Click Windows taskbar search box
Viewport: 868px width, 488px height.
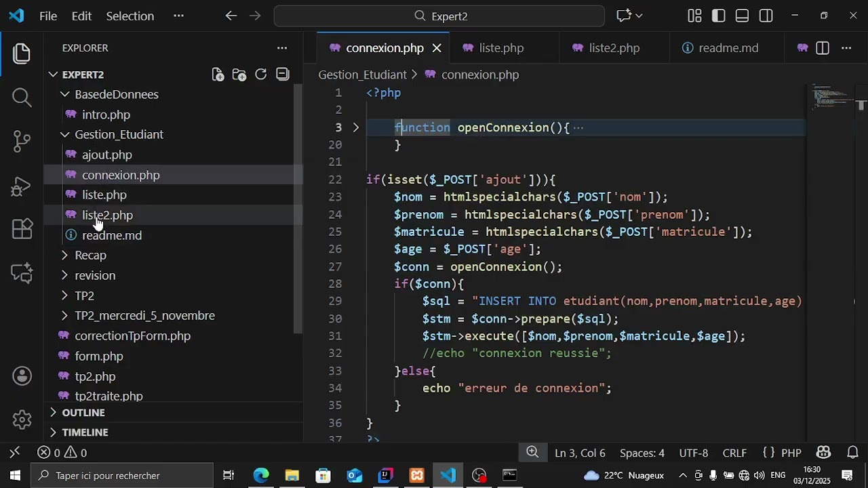tap(123, 475)
